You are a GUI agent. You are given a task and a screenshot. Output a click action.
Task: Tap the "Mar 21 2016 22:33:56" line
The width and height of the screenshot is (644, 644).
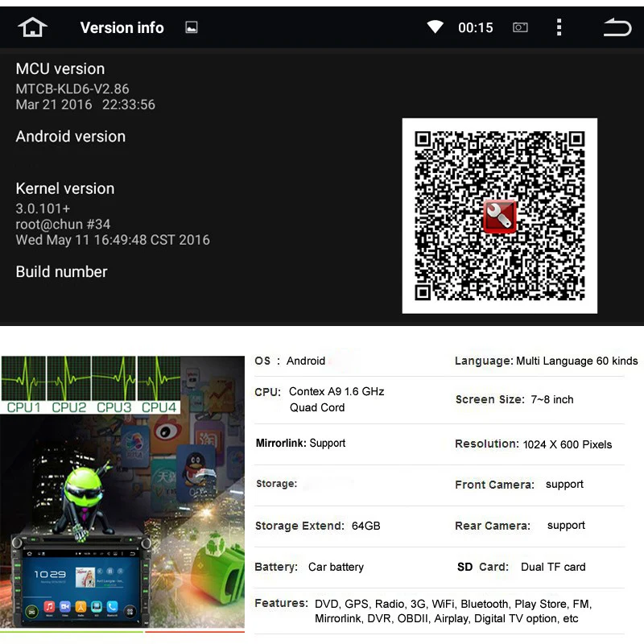[85, 105]
